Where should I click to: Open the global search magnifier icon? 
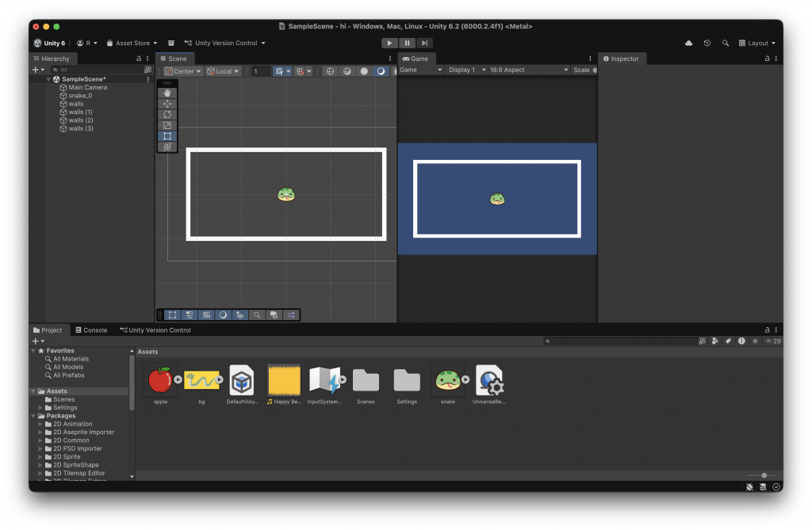coord(725,43)
